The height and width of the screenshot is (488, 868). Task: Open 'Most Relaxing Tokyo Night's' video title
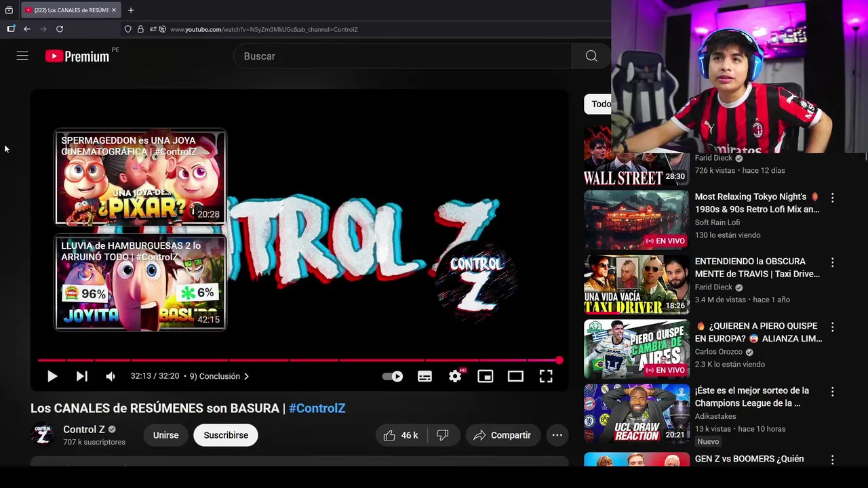(757, 203)
